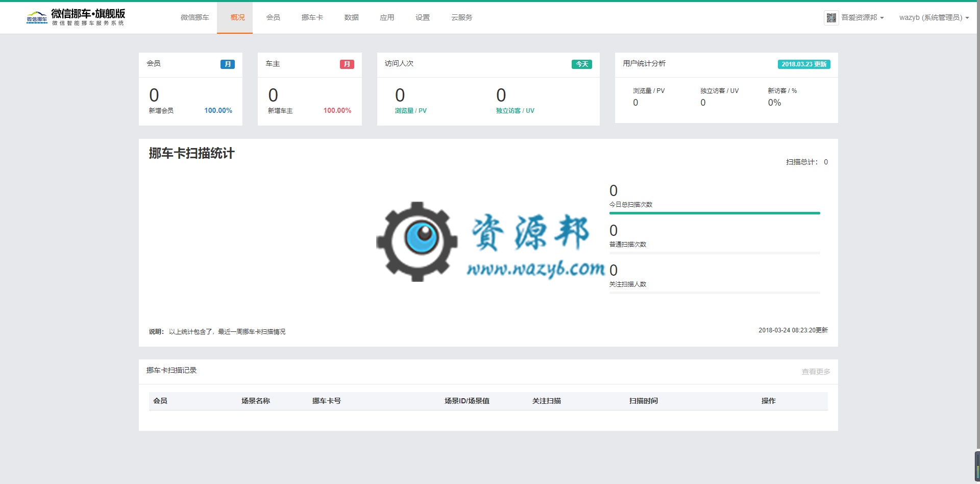
Task: Click the 关注扫描人数 progress bar
Action: (715, 293)
